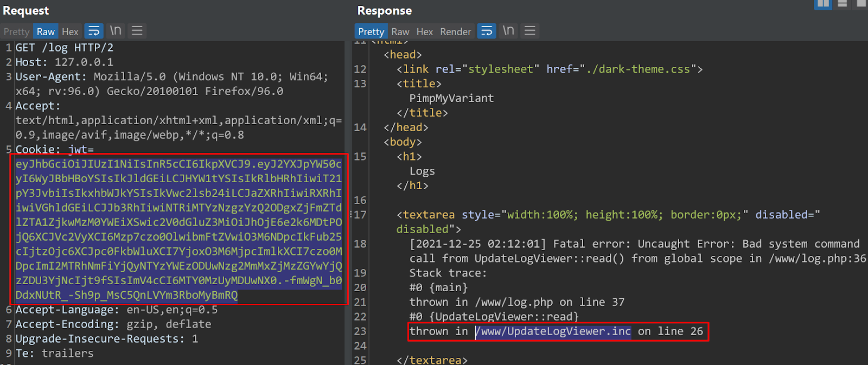
Task: Click the '#0 {UpdateLogViewer::read}' line
Action: pyautogui.click(x=494, y=317)
